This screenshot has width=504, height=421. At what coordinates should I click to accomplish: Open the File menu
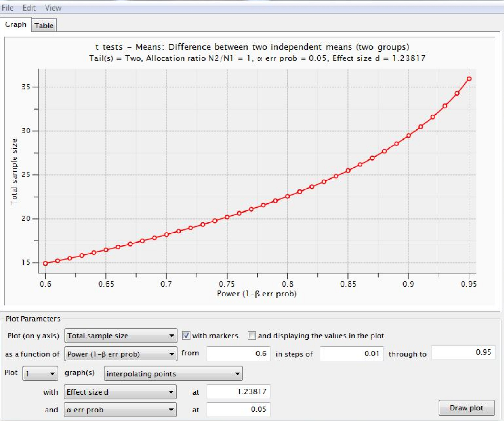tap(7, 8)
